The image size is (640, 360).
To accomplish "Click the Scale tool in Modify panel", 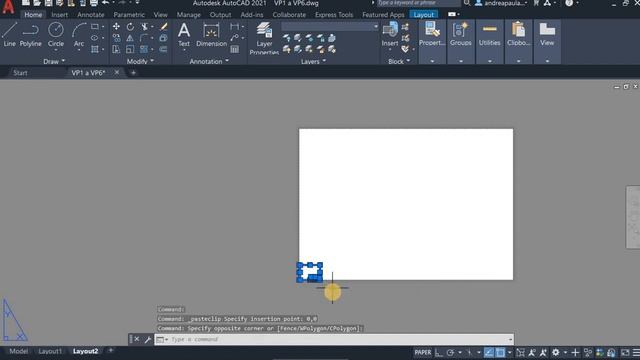I will pos(130,49).
